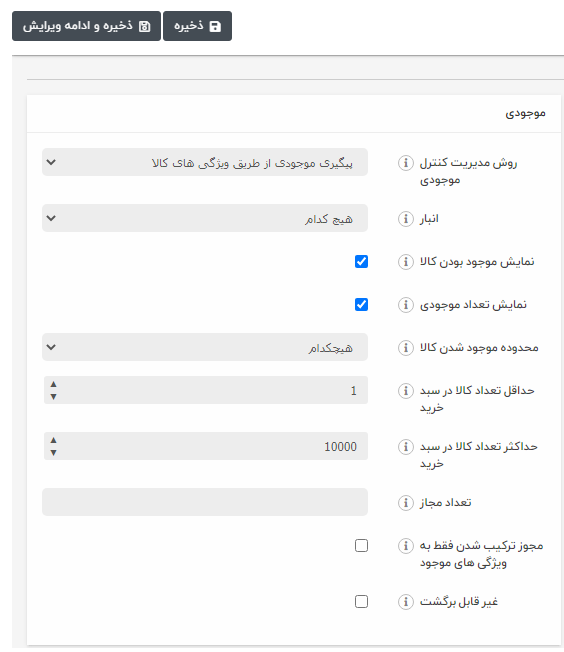Click the label غیر قابل برگشت
This screenshot has width=564, height=652.
[x=459, y=602]
